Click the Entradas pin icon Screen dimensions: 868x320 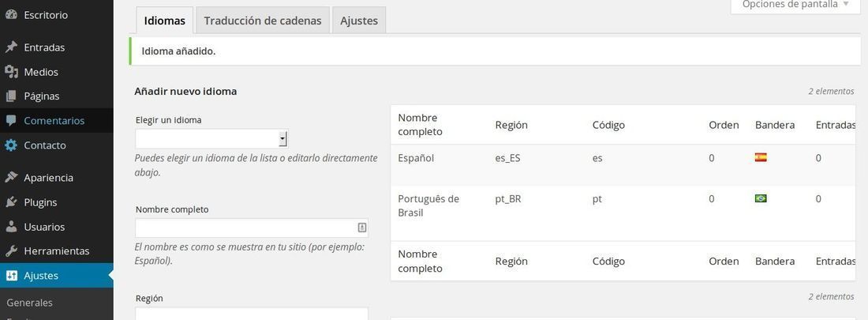[x=11, y=47]
